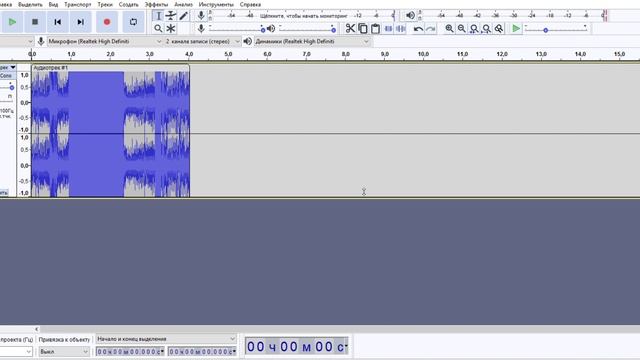Open the Справка menu

click(x=250, y=4)
